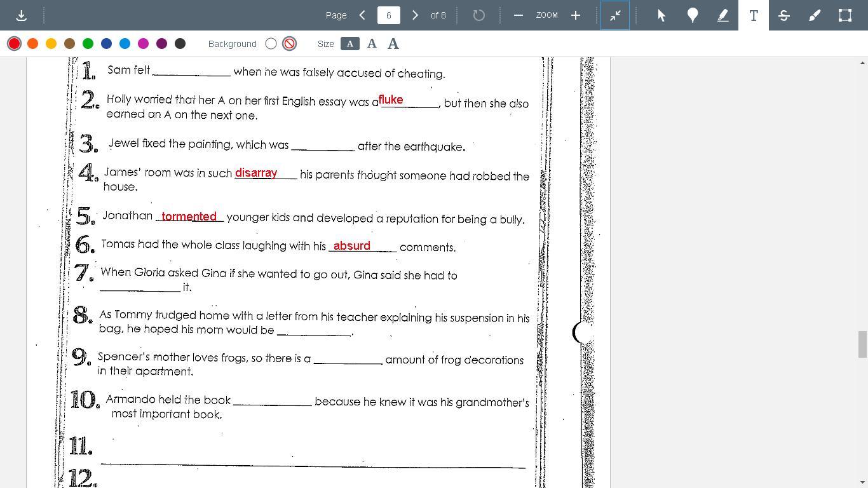The width and height of the screenshot is (868, 488).
Task: Select the rectangle shape tool
Action: [x=845, y=15]
